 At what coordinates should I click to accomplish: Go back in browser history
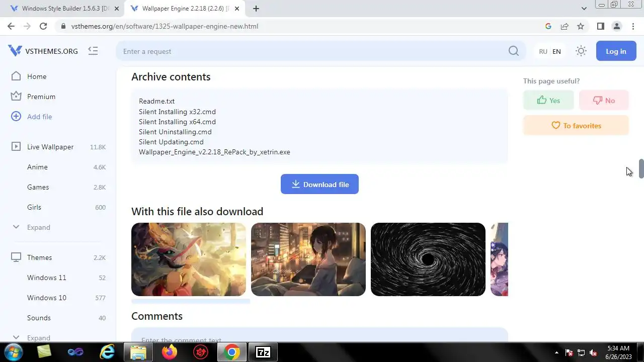[11, 26]
